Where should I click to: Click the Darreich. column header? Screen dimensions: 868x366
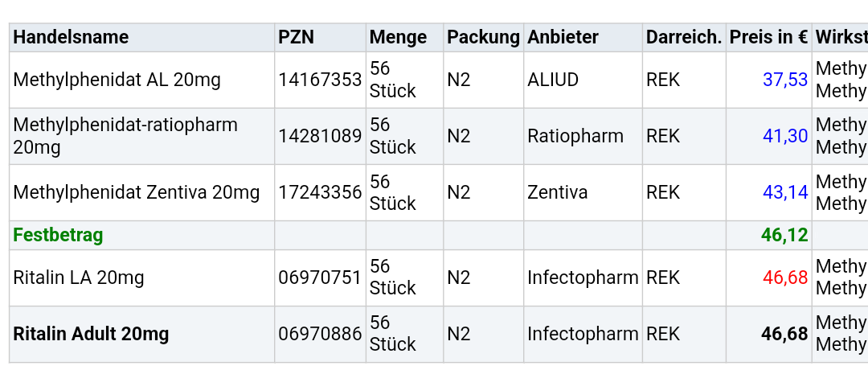point(684,37)
